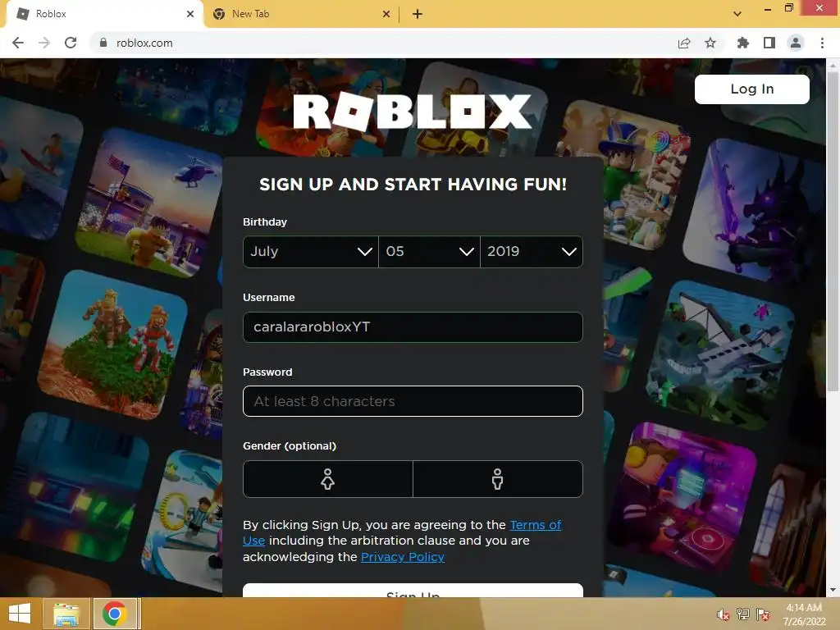The image size is (840, 630).
Task: Reload the roblox.com page
Action: coord(71,43)
